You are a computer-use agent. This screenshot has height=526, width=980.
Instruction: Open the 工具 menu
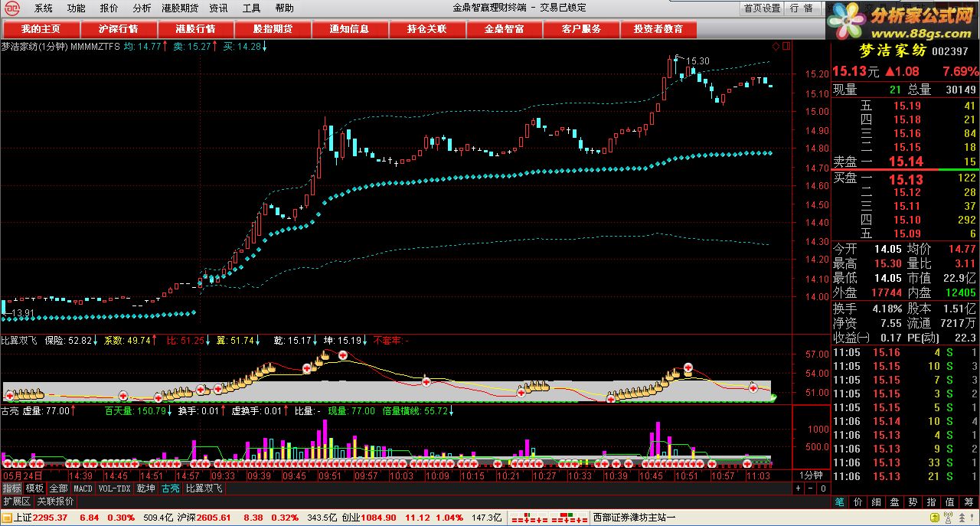pos(251,8)
